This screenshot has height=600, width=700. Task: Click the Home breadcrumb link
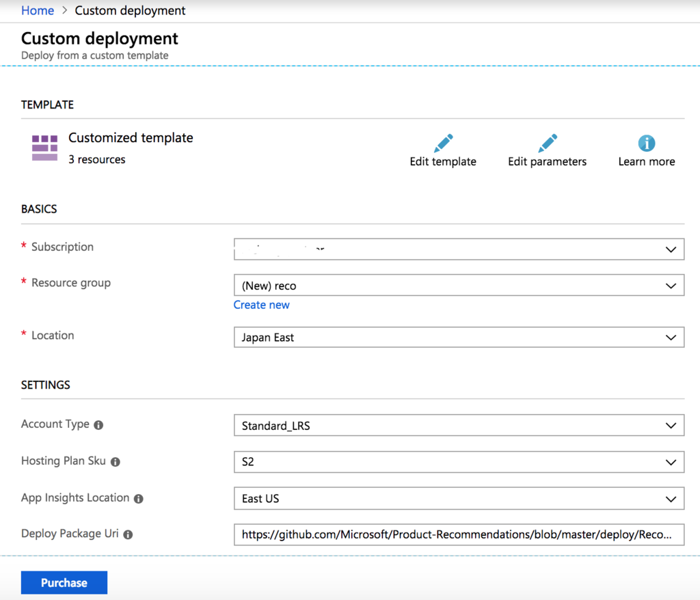click(38, 10)
